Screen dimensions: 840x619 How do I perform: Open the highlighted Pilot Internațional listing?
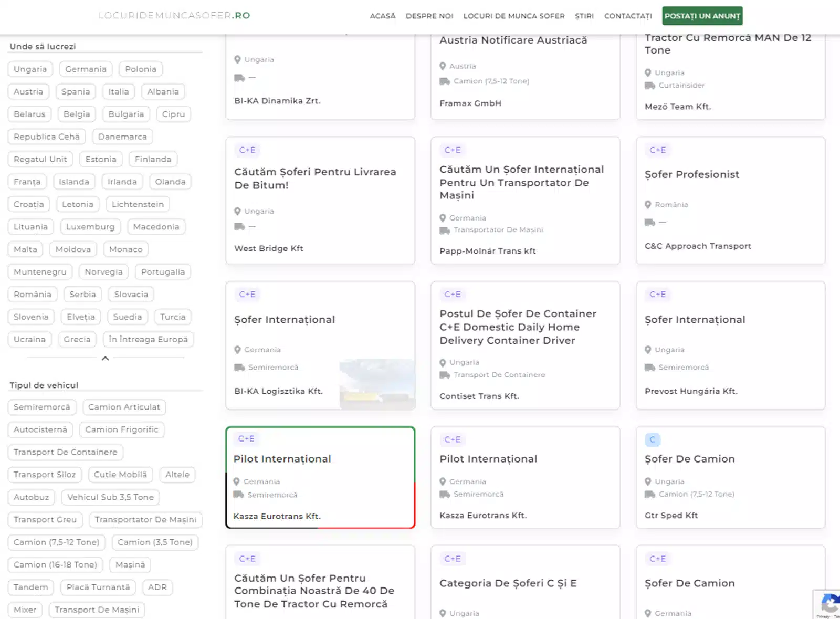[x=282, y=459]
